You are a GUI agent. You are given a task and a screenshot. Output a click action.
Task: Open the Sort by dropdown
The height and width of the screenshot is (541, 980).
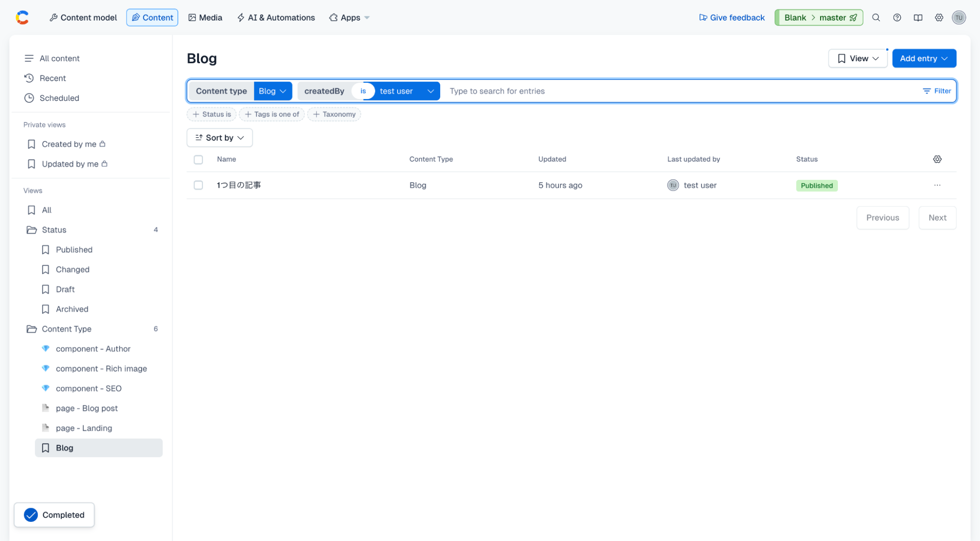219,138
